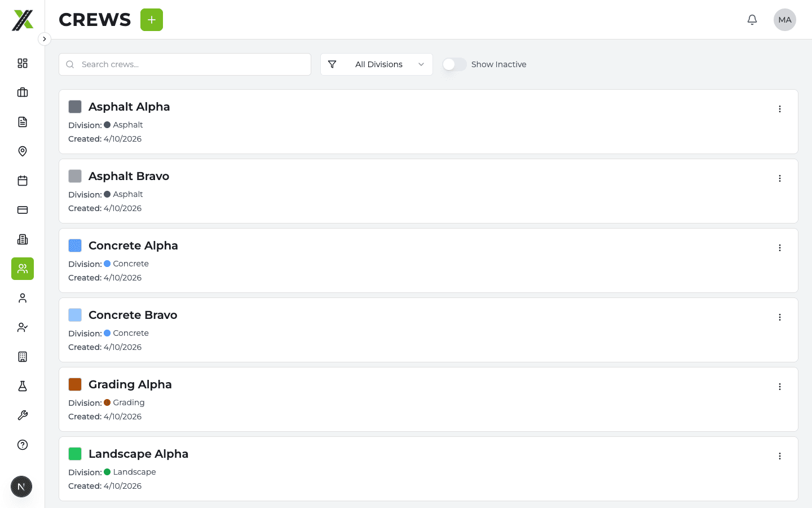
Task: Open the office building icon in sidebar
Action: 23,239
